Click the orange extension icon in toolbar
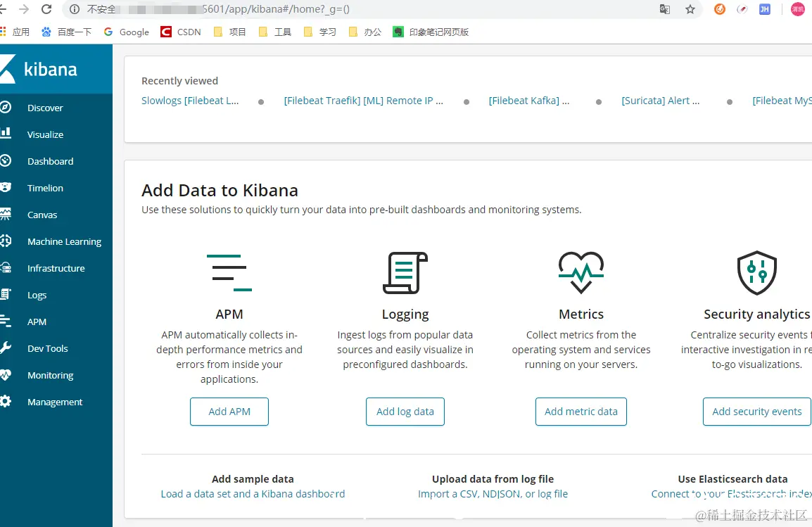The image size is (812, 527). (x=719, y=9)
